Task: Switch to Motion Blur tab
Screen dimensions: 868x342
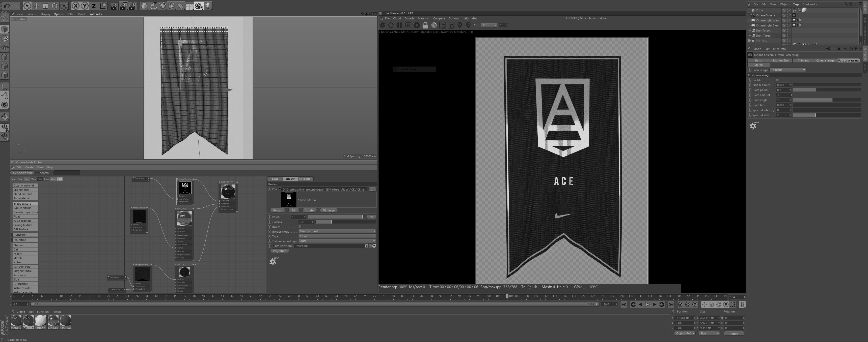Action: click(781, 60)
